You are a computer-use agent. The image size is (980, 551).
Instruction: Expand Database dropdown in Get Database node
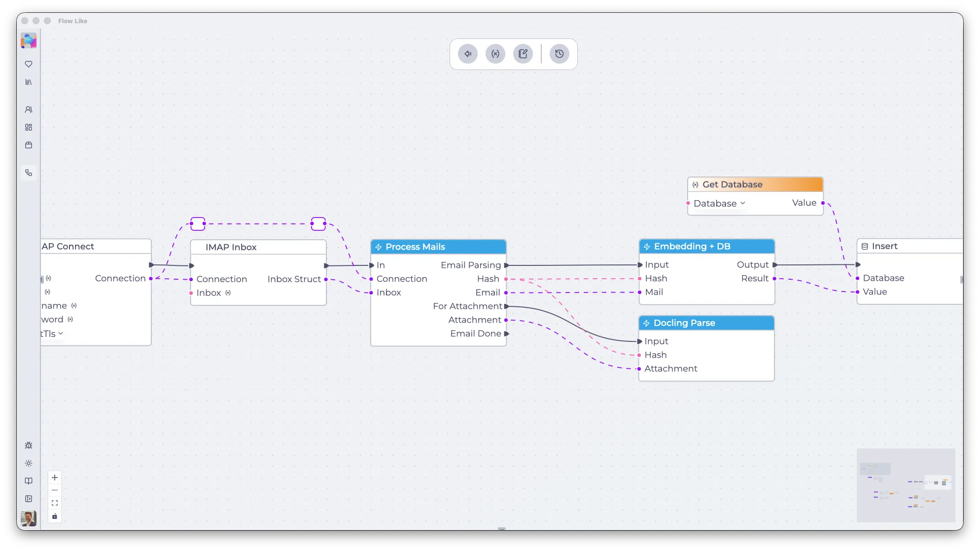tap(742, 203)
